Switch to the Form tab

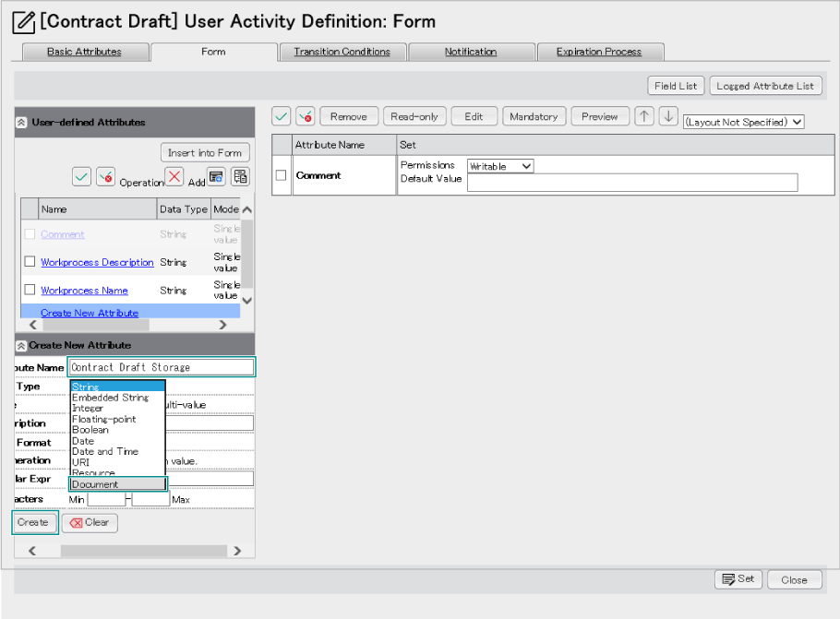213,52
